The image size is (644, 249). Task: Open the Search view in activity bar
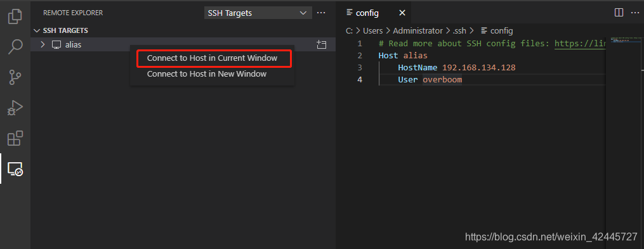point(15,46)
